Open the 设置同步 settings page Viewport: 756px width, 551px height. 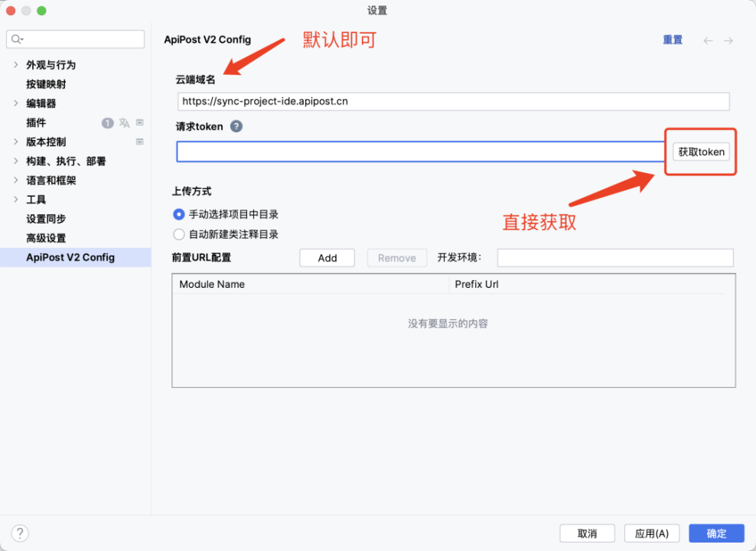click(x=46, y=219)
